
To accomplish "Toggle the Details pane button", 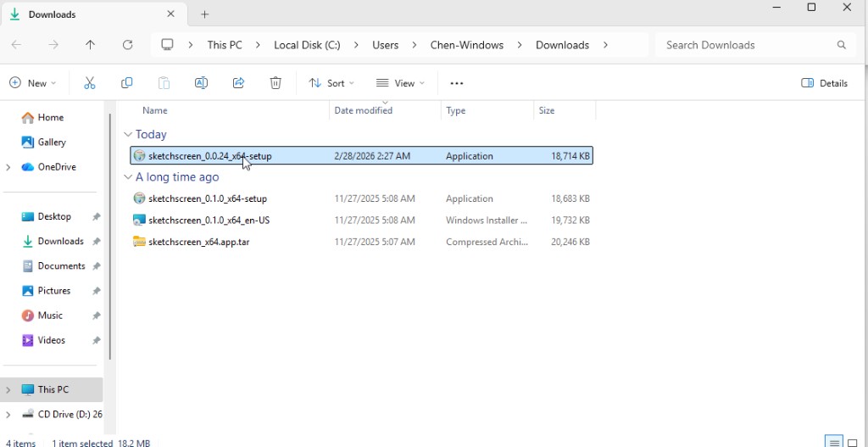I will click(824, 83).
